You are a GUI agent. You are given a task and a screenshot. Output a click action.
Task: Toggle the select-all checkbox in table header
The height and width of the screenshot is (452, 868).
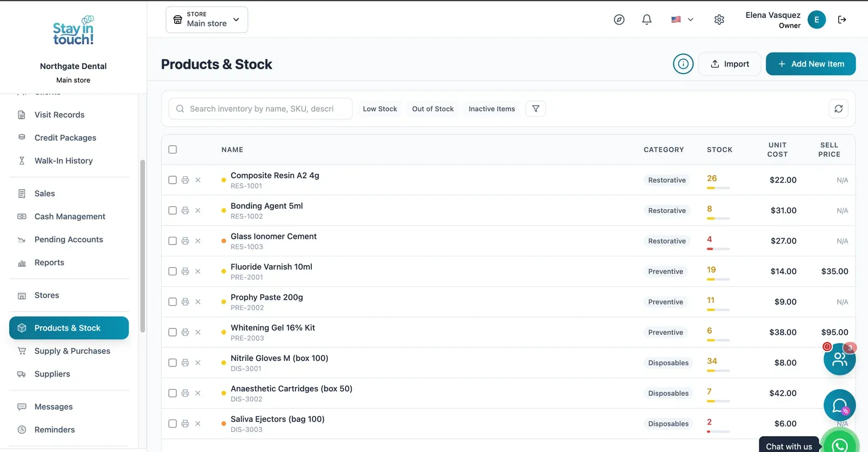pyautogui.click(x=173, y=150)
